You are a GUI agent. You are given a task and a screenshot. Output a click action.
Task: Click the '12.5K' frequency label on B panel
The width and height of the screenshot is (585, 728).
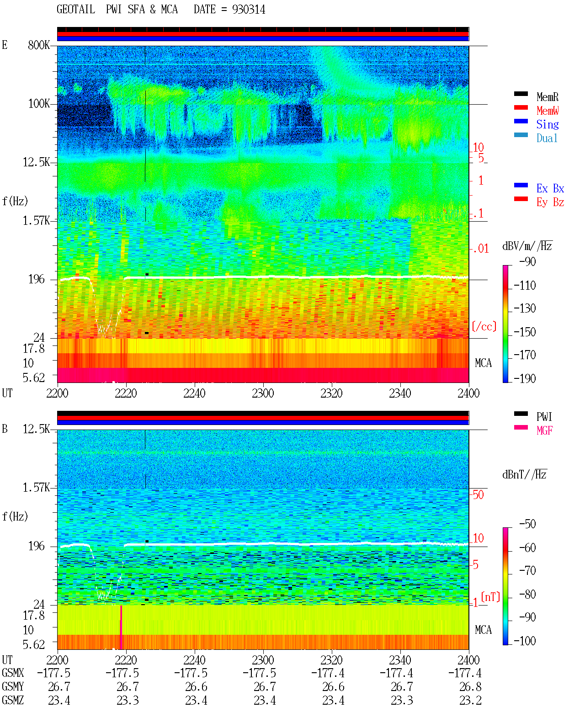tap(37, 429)
